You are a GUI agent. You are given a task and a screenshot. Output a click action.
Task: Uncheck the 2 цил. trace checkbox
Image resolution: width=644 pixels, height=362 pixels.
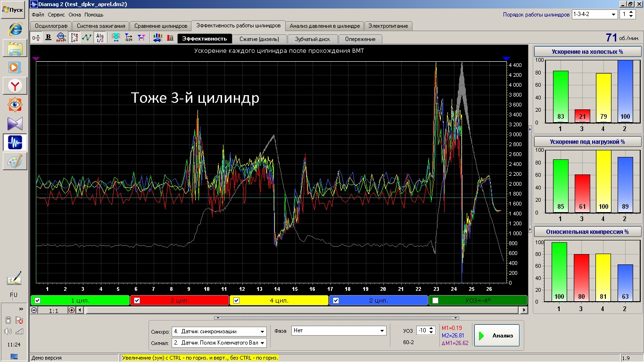pos(336,300)
